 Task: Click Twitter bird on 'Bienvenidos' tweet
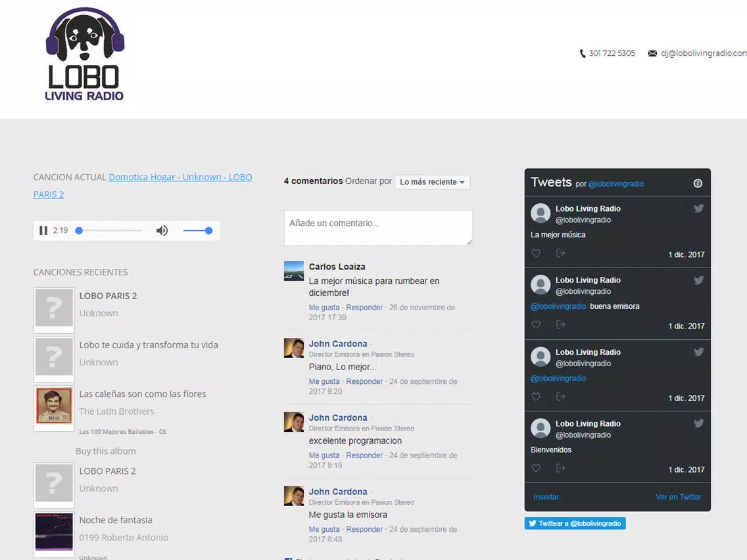(x=698, y=423)
